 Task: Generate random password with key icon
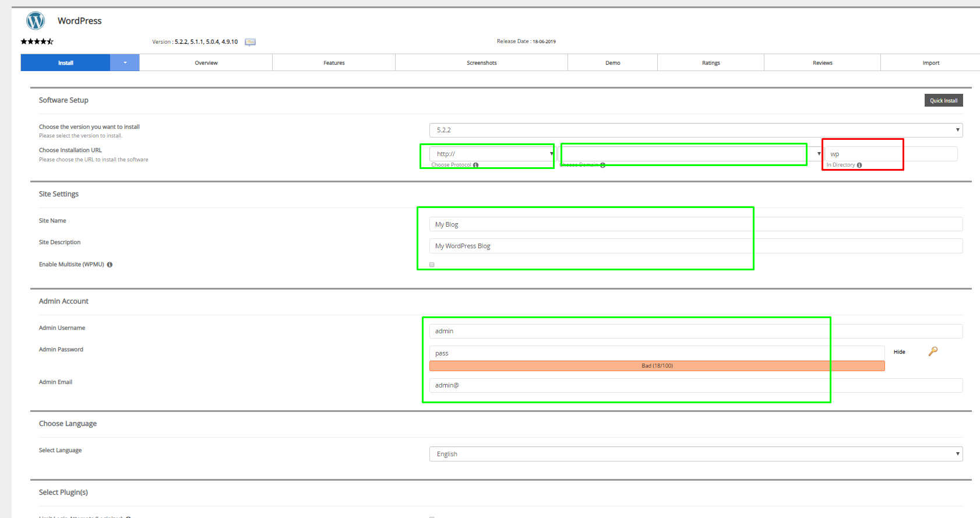933,351
